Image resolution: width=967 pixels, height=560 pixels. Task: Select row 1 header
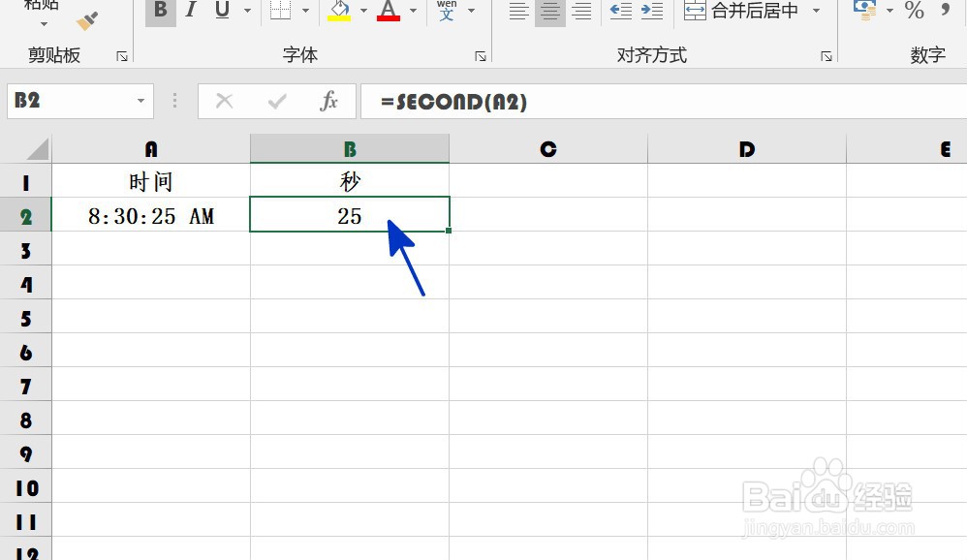tap(25, 182)
